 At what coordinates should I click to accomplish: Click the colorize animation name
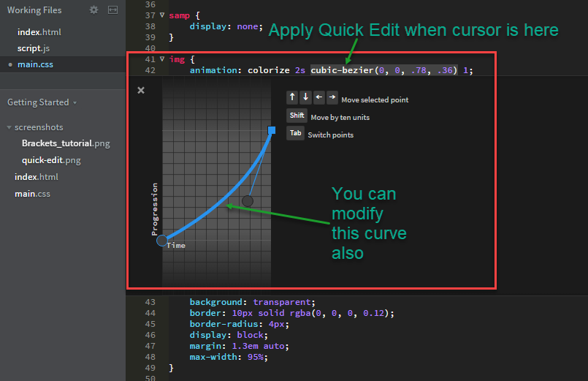269,70
